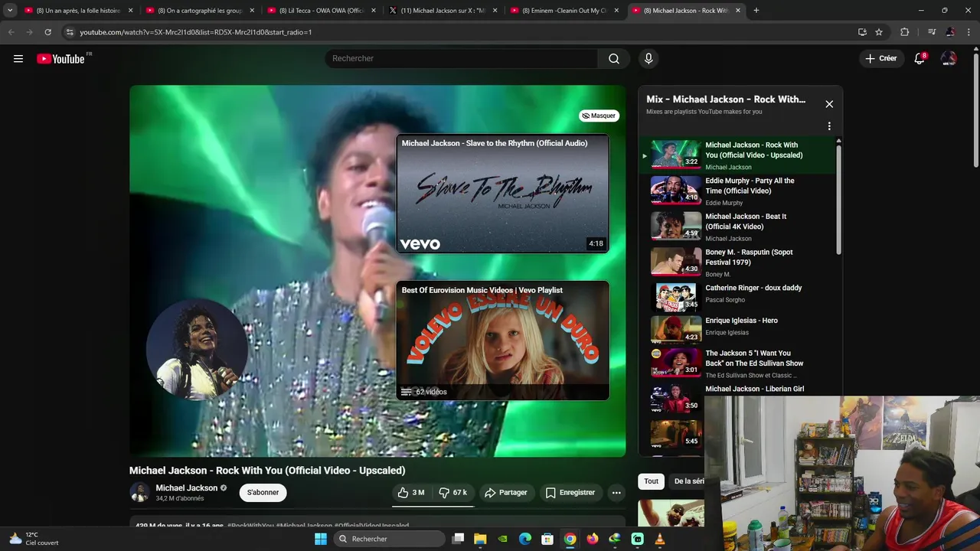
Task: Open Mix playlist three-dot options menu
Action: [x=829, y=126]
